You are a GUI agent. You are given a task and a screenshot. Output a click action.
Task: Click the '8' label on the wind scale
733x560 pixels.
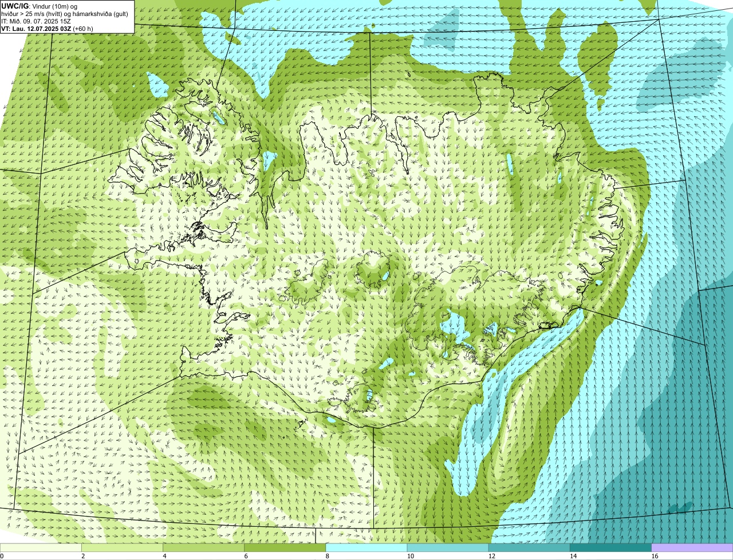tap(328, 556)
